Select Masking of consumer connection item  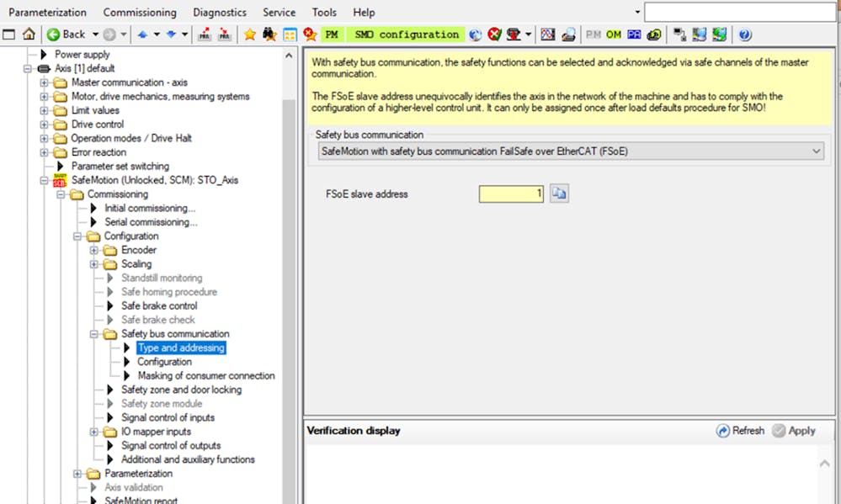206,375
